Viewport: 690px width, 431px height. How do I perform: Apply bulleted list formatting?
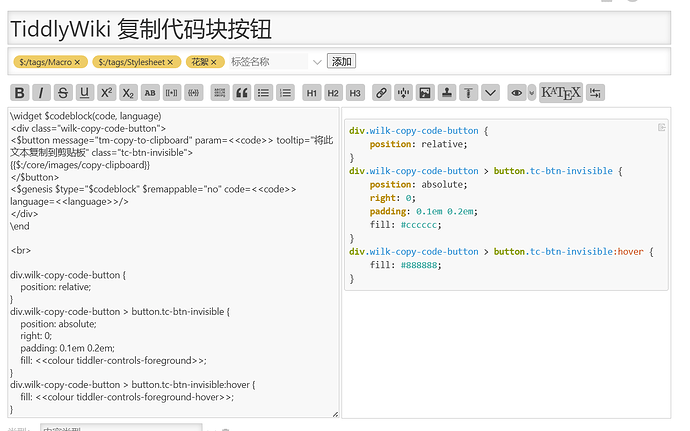point(263,93)
